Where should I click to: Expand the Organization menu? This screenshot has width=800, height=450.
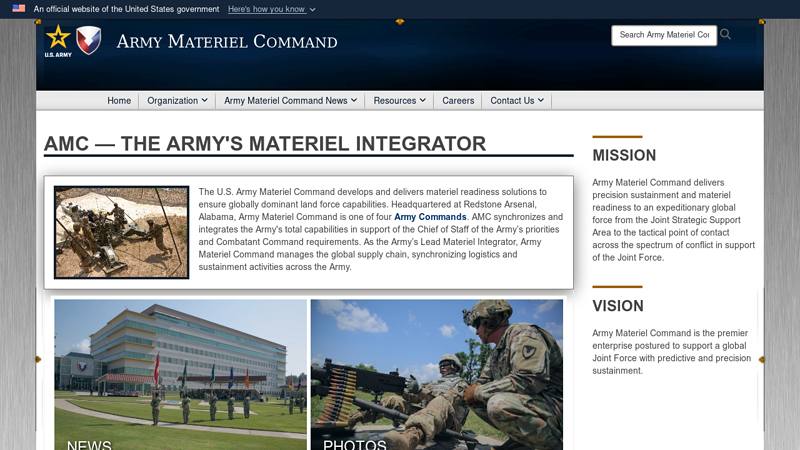(177, 101)
